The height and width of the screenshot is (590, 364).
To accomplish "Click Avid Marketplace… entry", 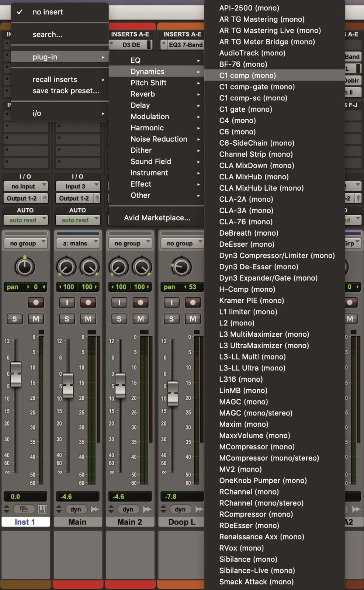I will pos(157,218).
